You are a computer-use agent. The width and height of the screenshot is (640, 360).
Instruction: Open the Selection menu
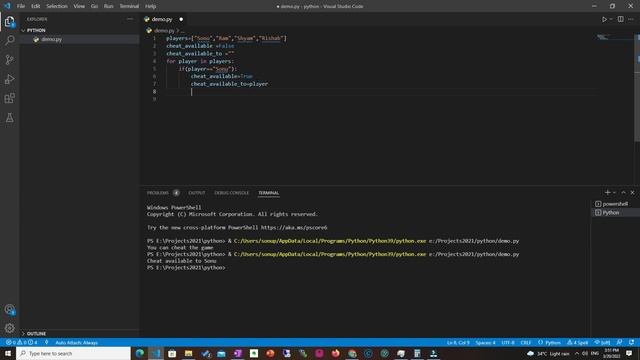coord(57,6)
